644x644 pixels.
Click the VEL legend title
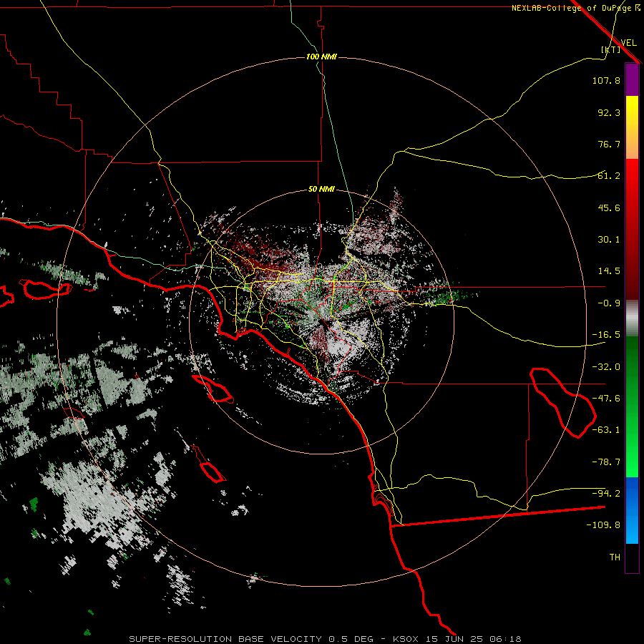click(x=628, y=42)
